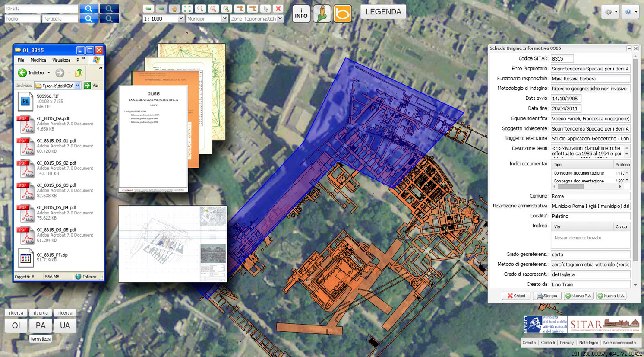Click the green Indietro back arrow in Explorer

click(22, 73)
